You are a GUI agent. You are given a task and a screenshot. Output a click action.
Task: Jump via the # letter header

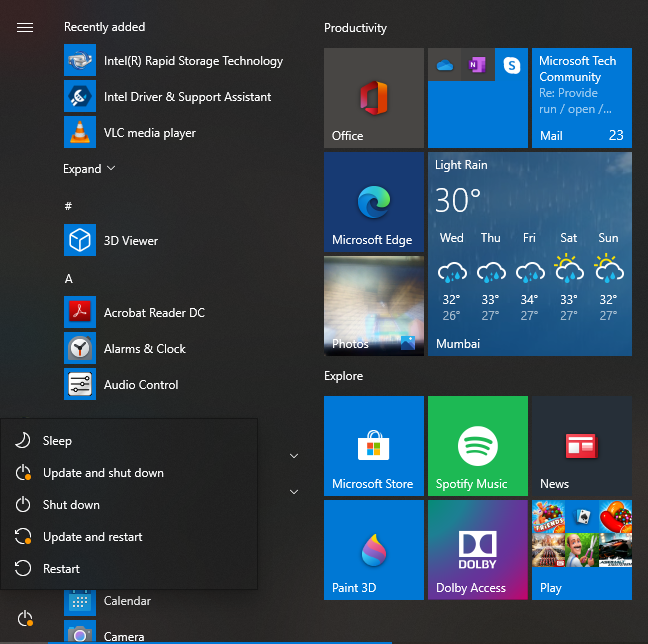68,206
